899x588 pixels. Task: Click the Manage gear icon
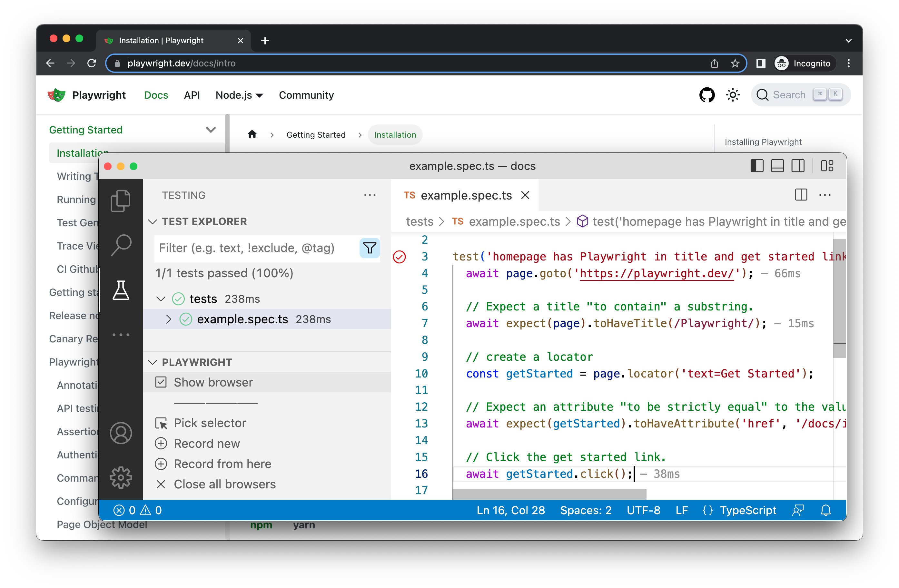pyautogui.click(x=121, y=477)
